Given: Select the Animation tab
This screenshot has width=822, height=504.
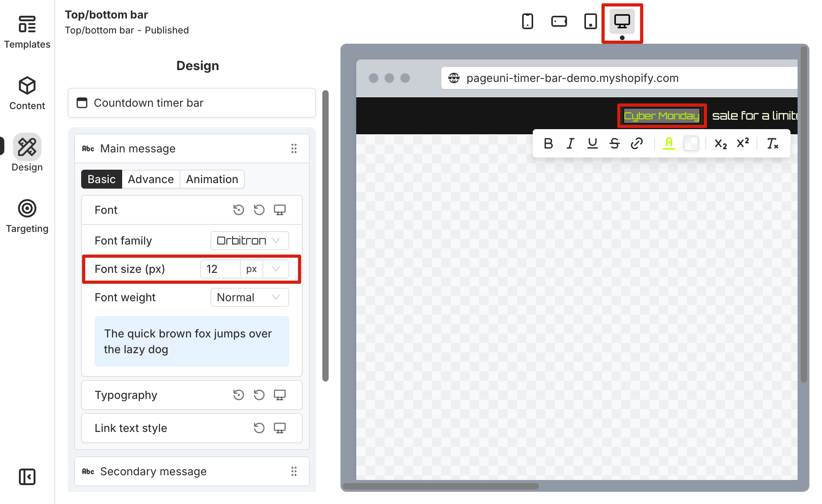Looking at the screenshot, I should [x=212, y=179].
